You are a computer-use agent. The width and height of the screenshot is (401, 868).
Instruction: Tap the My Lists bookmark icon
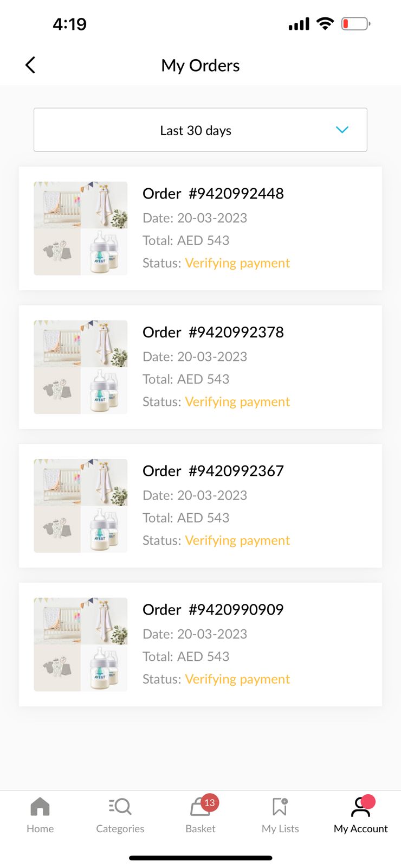[280, 807]
